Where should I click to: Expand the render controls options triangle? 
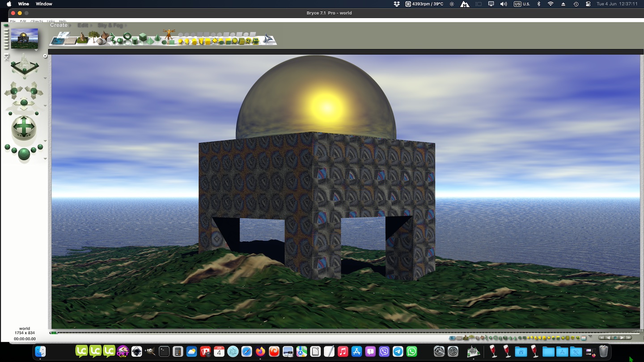pos(45,158)
